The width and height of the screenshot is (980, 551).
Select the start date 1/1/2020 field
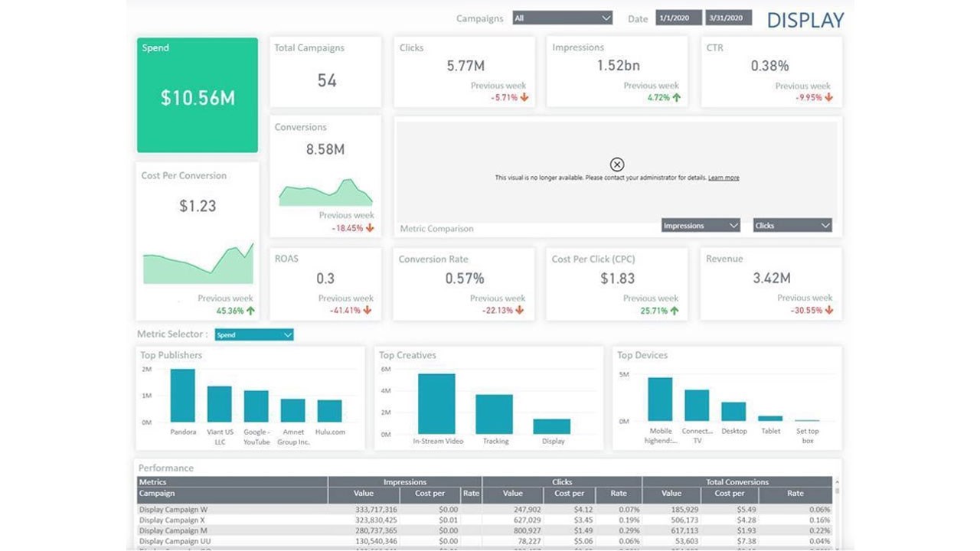[x=678, y=18]
